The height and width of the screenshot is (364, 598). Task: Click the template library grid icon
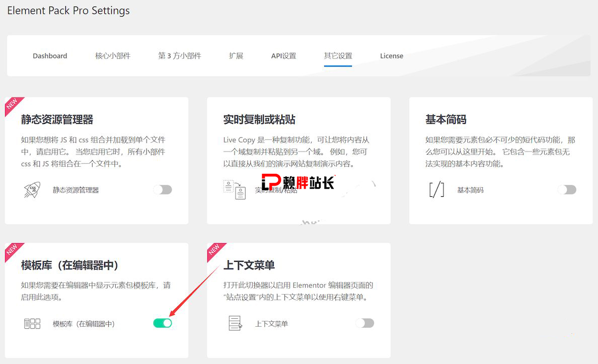pos(32,324)
